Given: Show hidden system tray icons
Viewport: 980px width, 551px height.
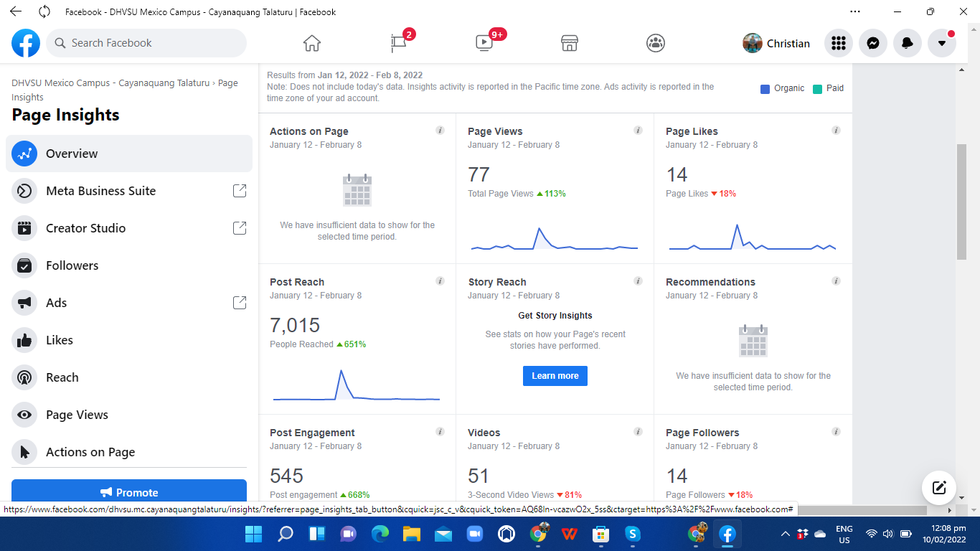Looking at the screenshot, I should (786, 534).
